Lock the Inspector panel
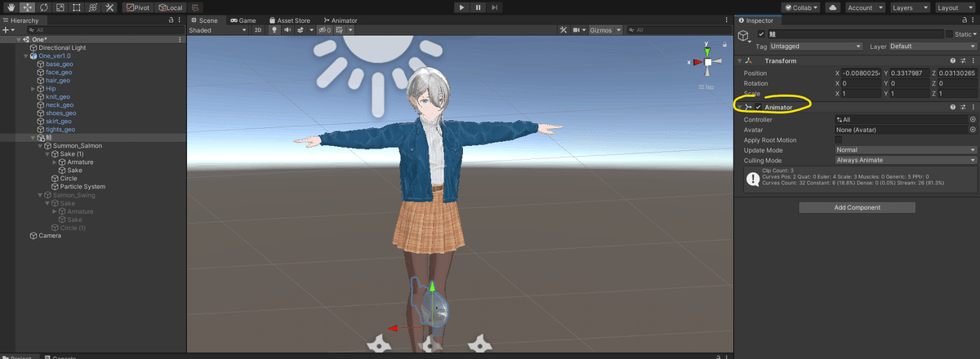The image size is (980, 359). (x=963, y=20)
